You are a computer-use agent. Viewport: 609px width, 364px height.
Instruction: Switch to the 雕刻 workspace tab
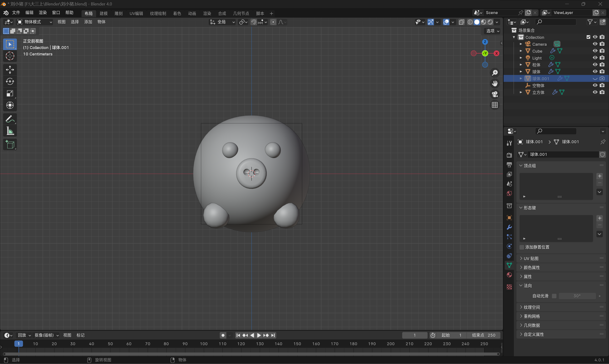point(118,14)
